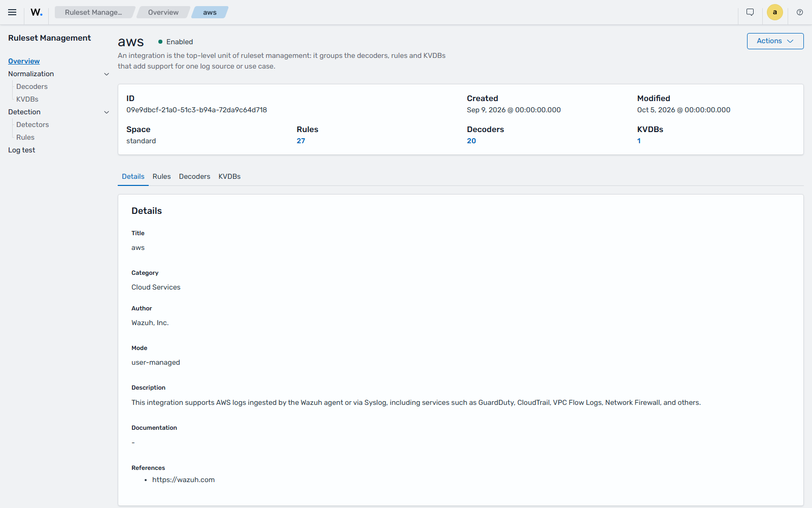Click the Detection sidebar heading

24,112
